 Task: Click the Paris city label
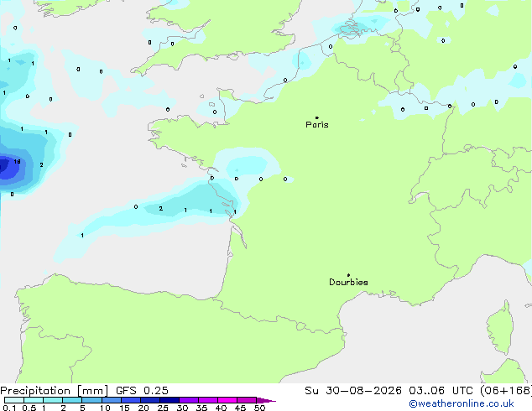pos(317,125)
